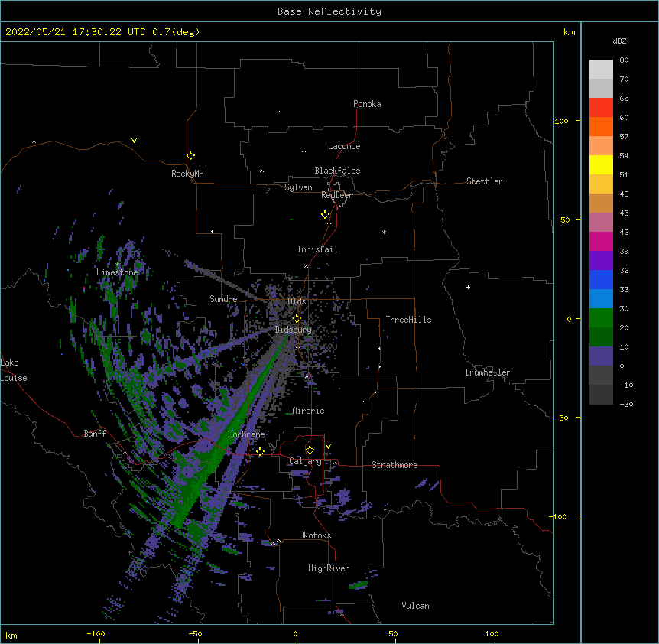Click the 80 dBZ light gray swatch
Image resolution: width=659 pixels, height=644 pixels.
pyautogui.click(x=601, y=69)
